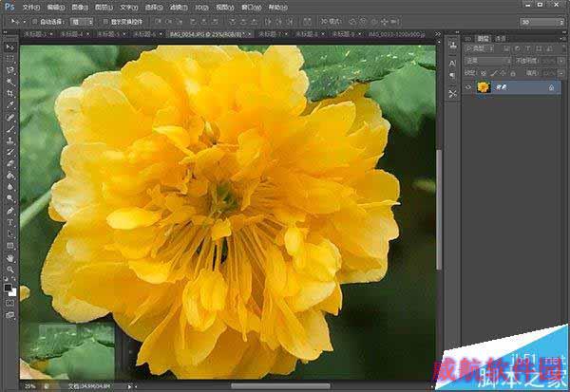
Task: Toggle lock all padlock in Layers panel
Action: [x=513, y=73]
